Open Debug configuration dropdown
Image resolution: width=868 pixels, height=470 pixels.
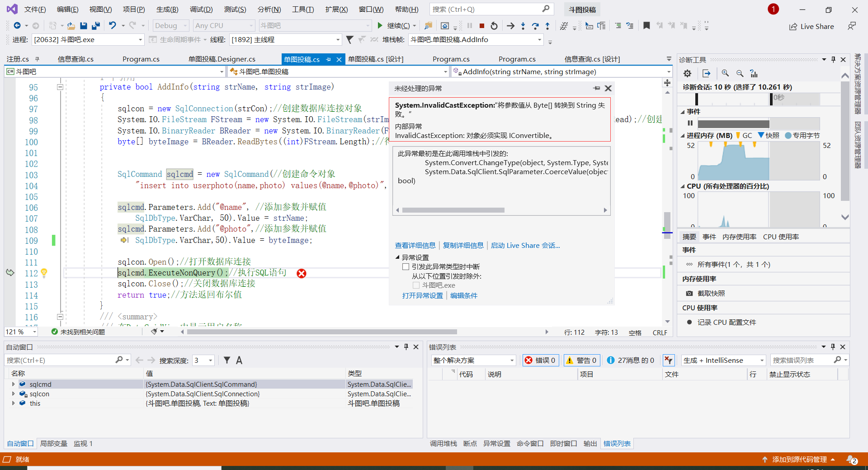point(170,26)
